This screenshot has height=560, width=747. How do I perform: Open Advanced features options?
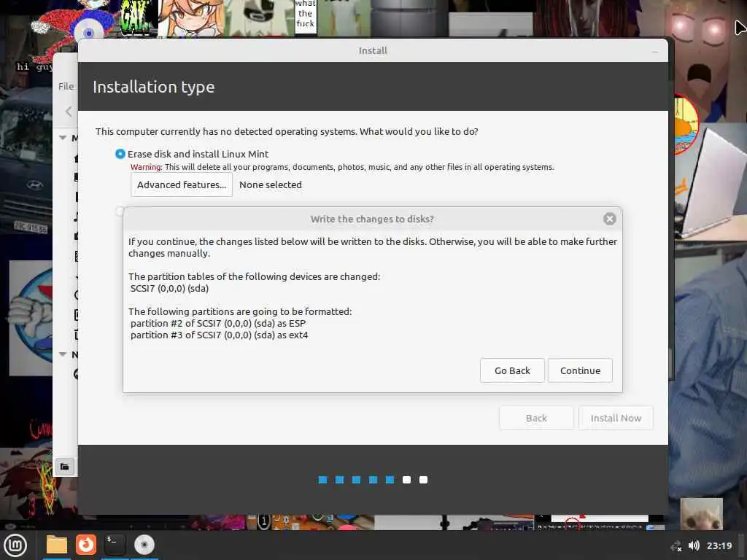pos(182,184)
